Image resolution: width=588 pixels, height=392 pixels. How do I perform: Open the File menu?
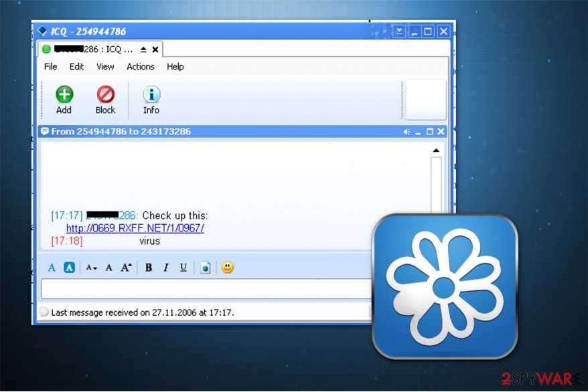click(51, 67)
